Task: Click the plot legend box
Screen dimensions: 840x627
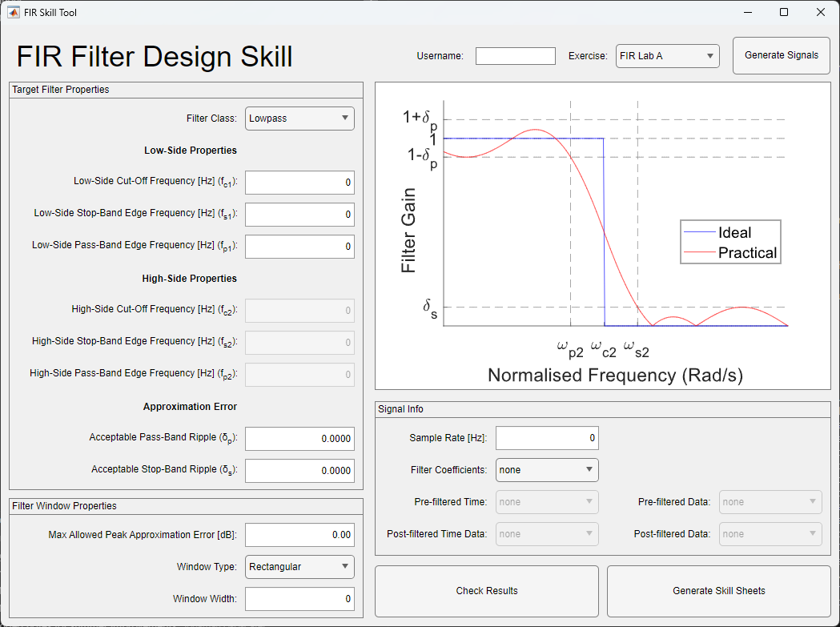Action: pyautogui.click(x=729, y=243)
